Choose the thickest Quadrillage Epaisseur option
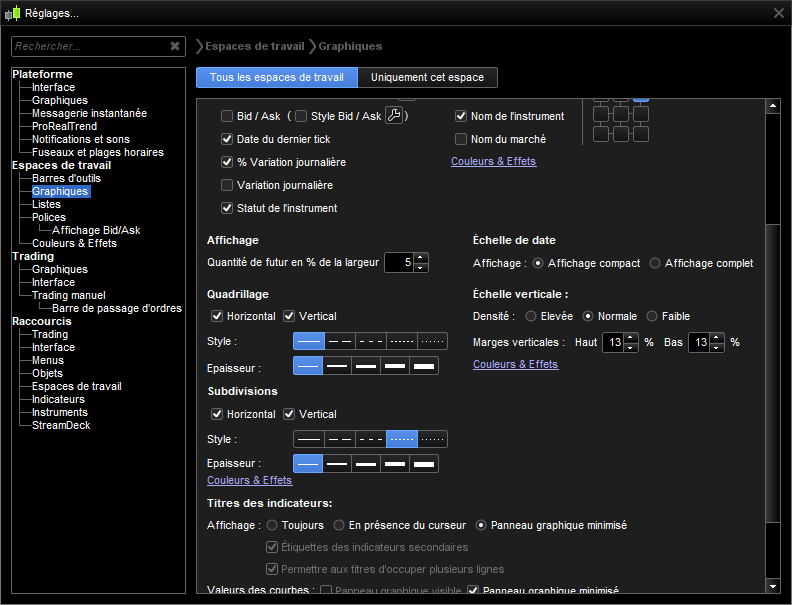 tap(424, 365)
